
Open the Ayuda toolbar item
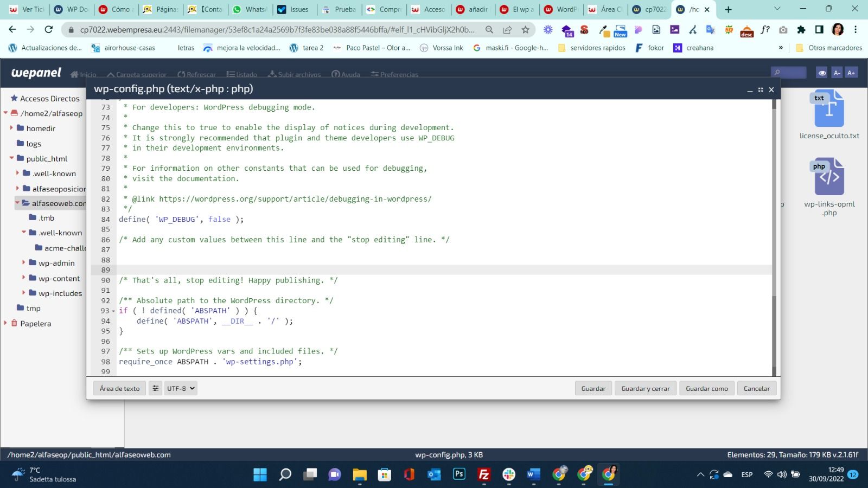point(346,74)
